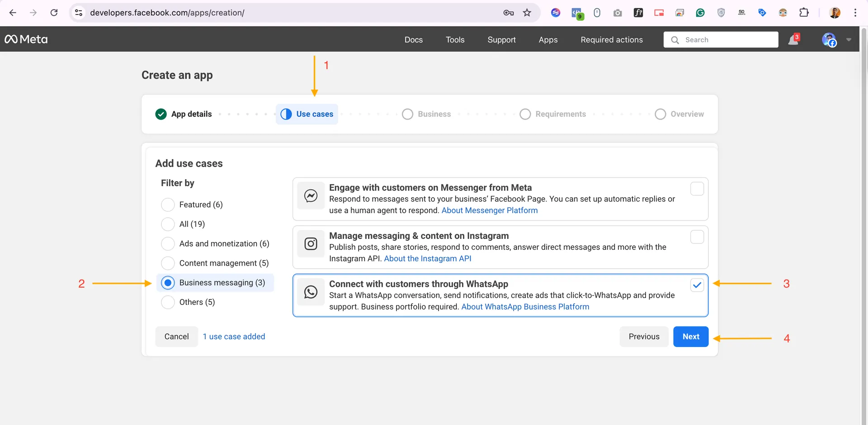This screenshot has width=868, height=425.
Task: Open the Grammarly extension icon
Action: (700, 13)
